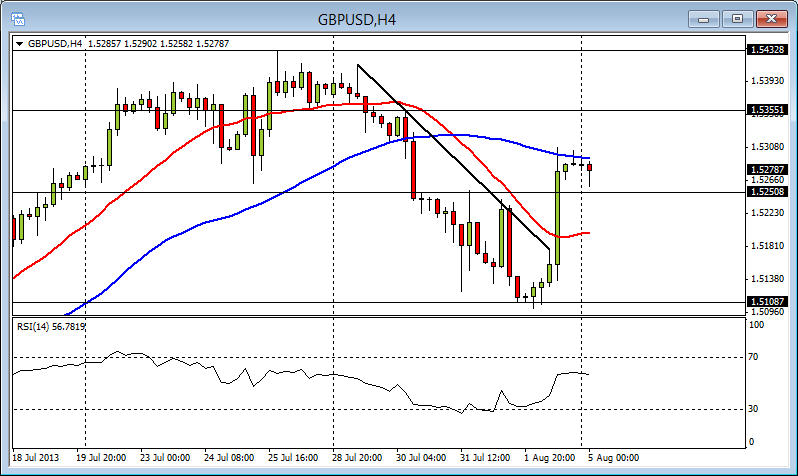Select the red moving average line
The height and width of the screenshot is (476, 798).
(x=173, y=152)
